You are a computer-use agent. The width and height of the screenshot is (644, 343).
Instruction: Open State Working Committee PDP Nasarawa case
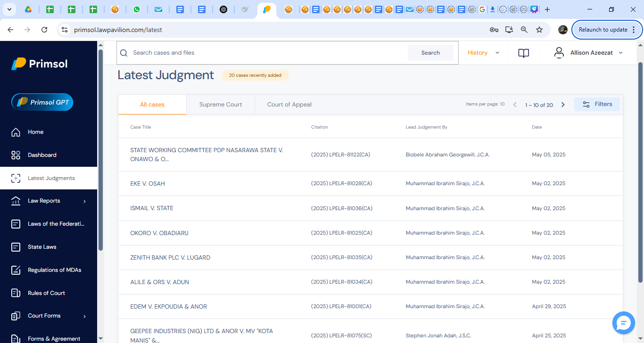(x=206, y=155)
